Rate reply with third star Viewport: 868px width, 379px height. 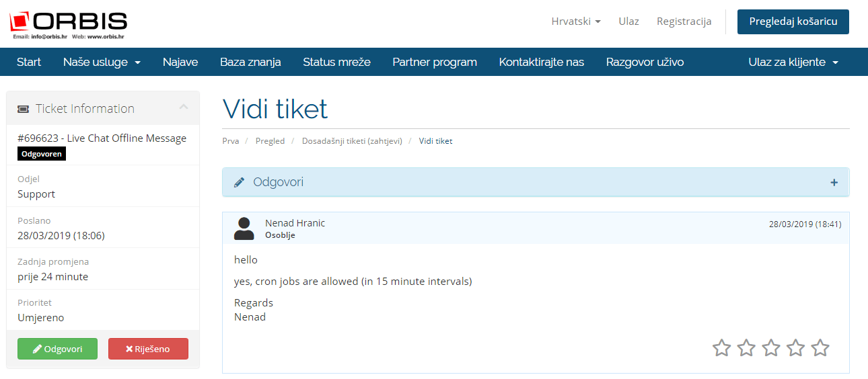pyautogui.click(x=771, y=348)
